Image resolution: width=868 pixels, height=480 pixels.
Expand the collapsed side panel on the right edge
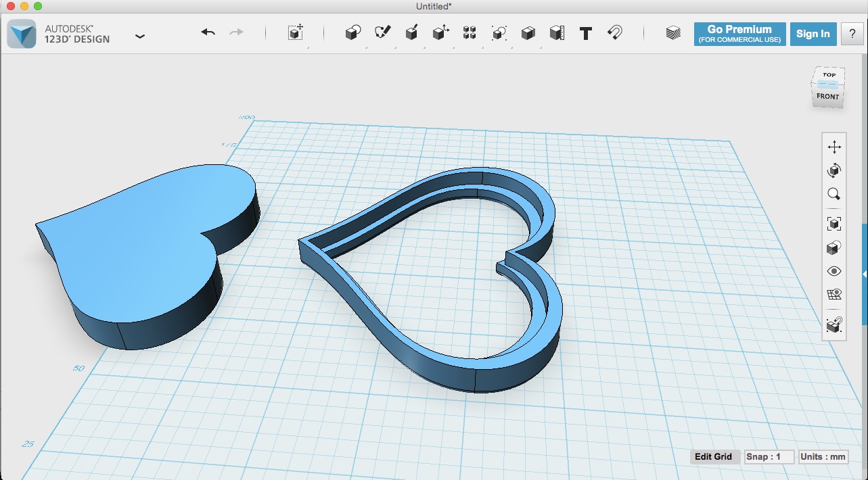tap(865, 274)
